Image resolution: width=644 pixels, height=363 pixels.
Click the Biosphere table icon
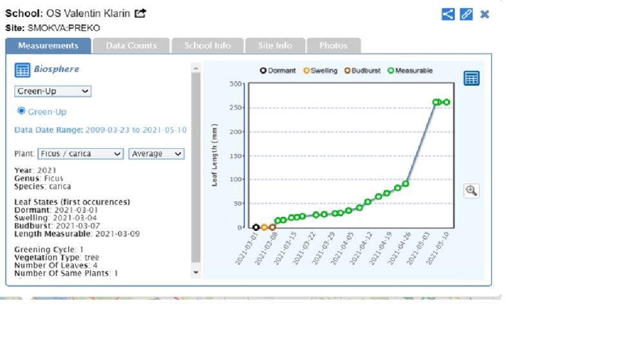(x=22, y=70)
